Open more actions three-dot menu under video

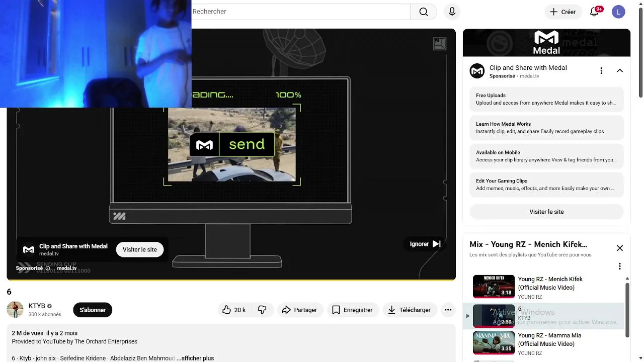click(x=448, y=310)
